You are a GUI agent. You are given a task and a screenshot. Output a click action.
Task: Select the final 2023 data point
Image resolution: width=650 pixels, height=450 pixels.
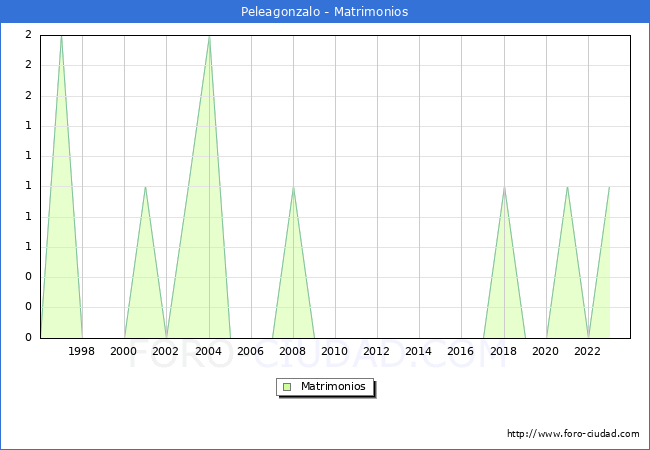click(x=609, y=187)
